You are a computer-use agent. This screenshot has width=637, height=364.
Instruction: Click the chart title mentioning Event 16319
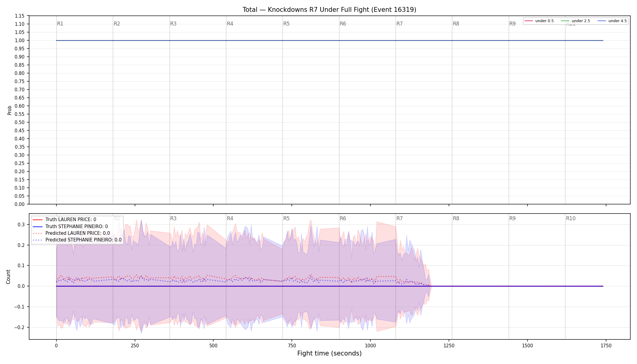(x=329, y=10)
